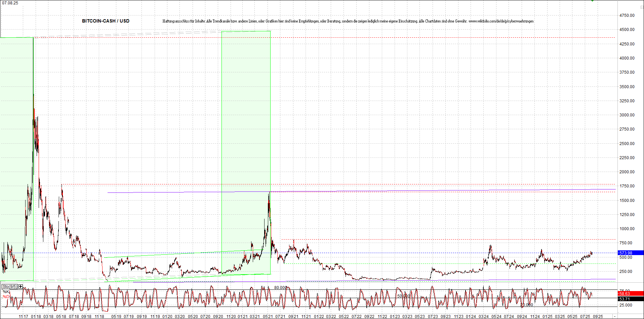Viewport: 644px width, 319px height.
Task: Click the 09 25 time axis label
Action: (598, 317)
